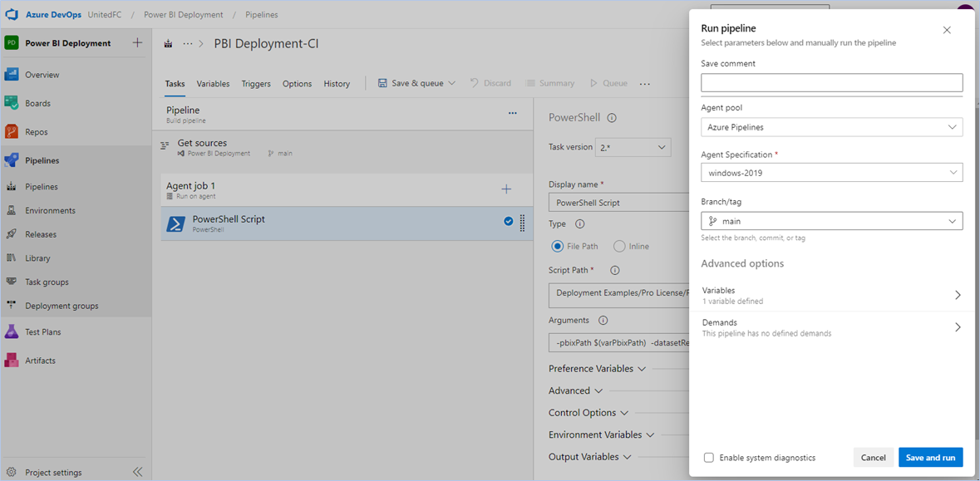Click the info icon next to PowerShell heading
980x481 pixels.
(612, 117)
